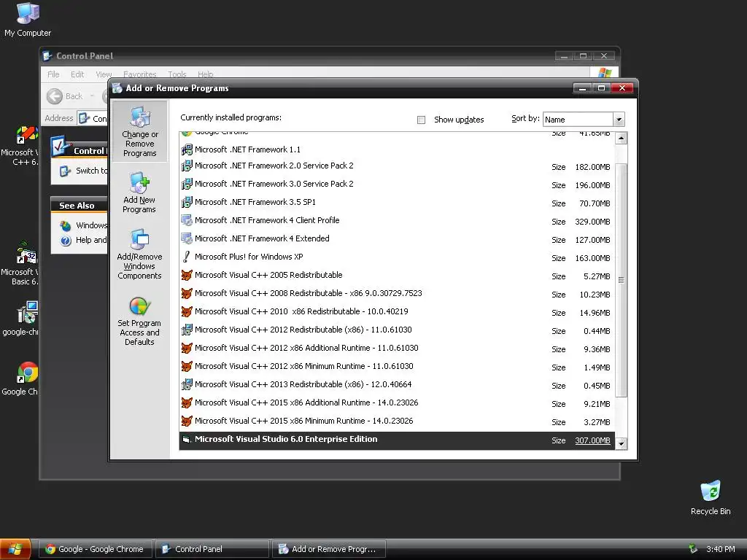This screenshot has width=747, height=560.
Task: Open the Sort by Name dropdown
Action: 619,120
